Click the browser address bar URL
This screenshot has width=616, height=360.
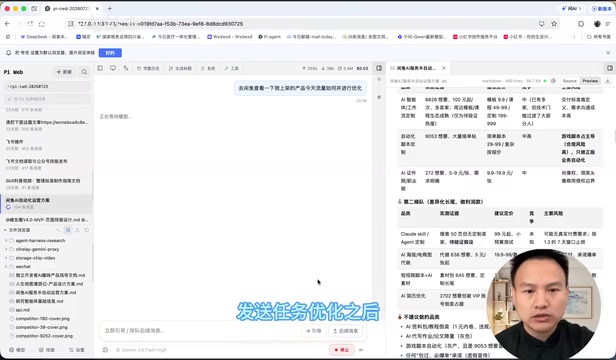point(161,24)
